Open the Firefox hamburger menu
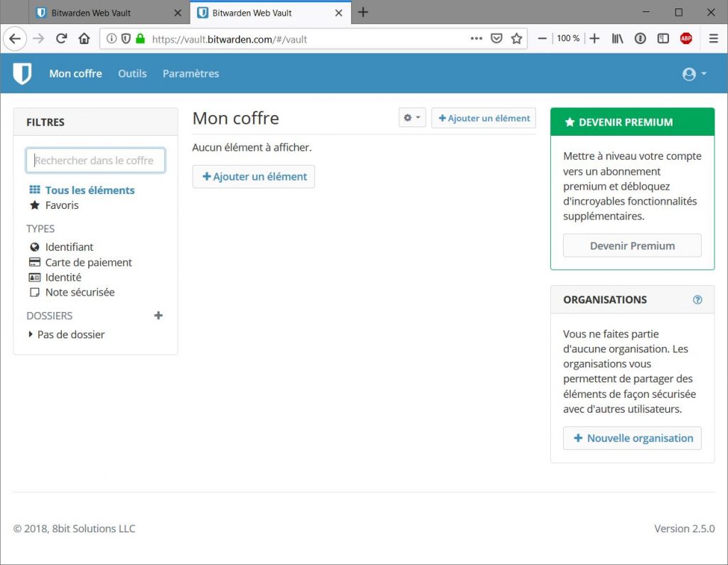The image size is (728, 565). click(x=713, y=38)
